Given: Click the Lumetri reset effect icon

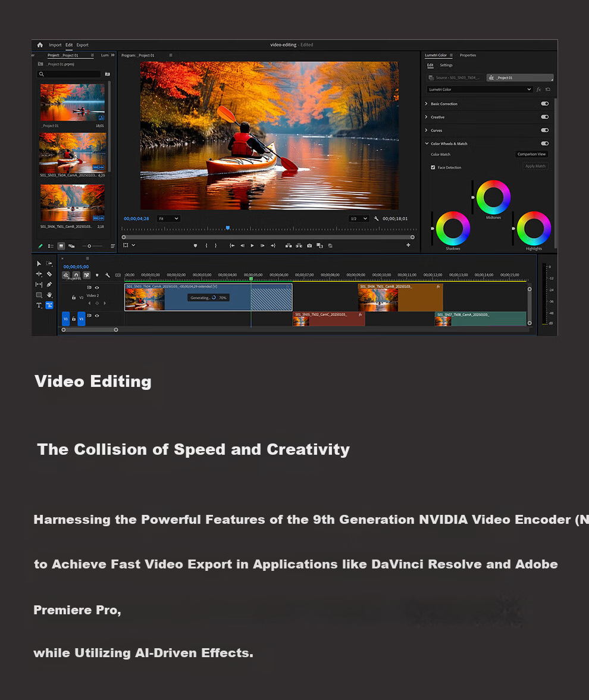Looking at the screenshot, I should (548, 89).
